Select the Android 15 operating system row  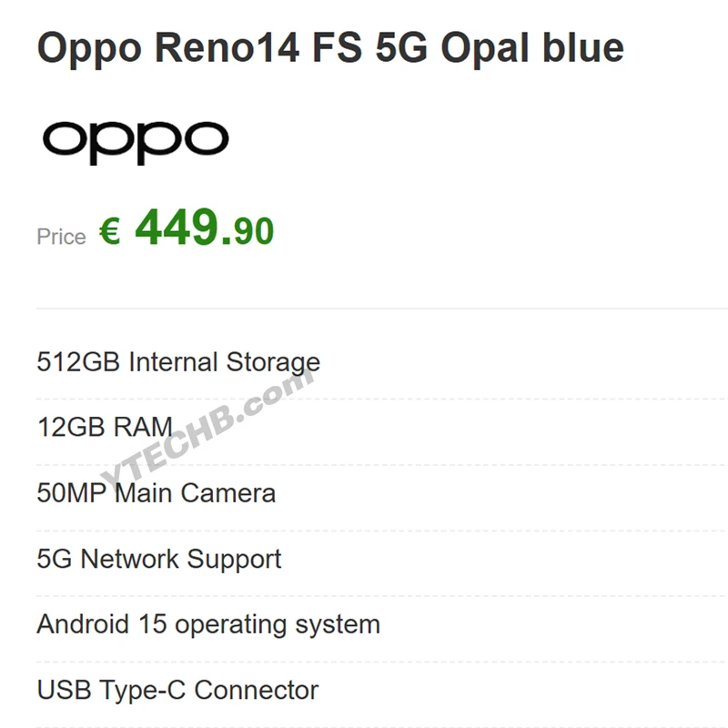(208, 625)
